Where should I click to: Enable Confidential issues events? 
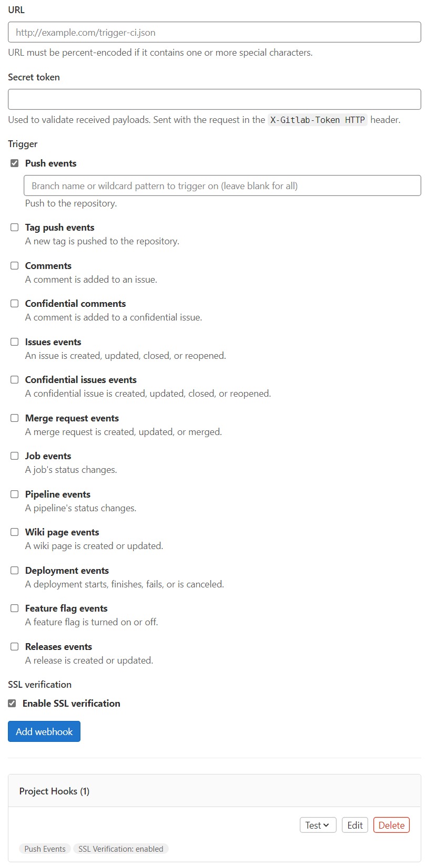pyautogui.click(x=14, y=379)
